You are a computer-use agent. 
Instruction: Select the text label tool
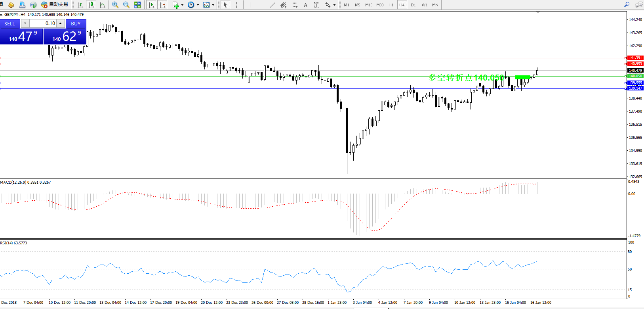(x=305, y=5)
